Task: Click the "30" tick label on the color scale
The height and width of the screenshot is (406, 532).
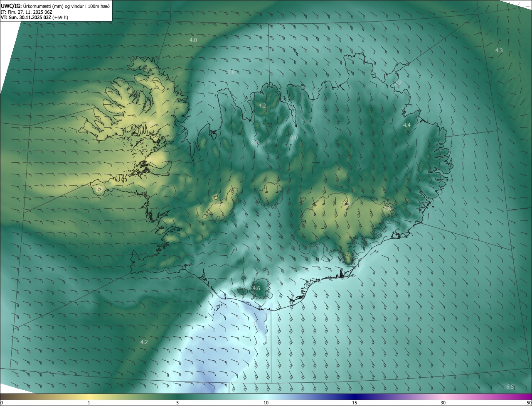Action: tap(443, 403)
